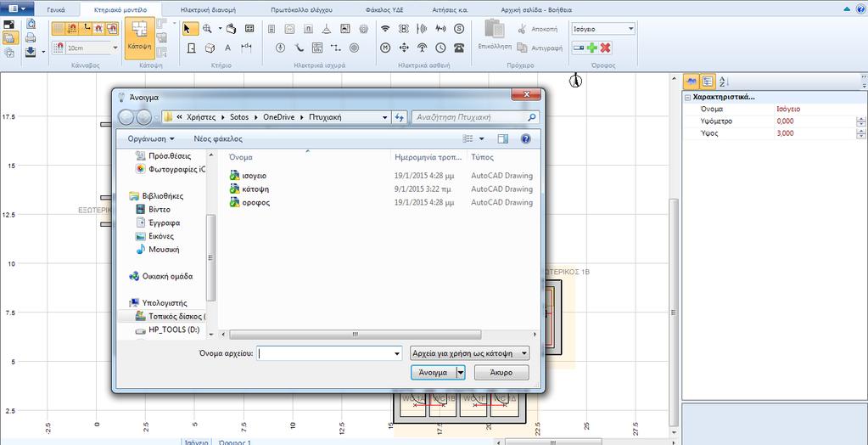Open the Όνομα αρχείου dropdown arrow

396,353
